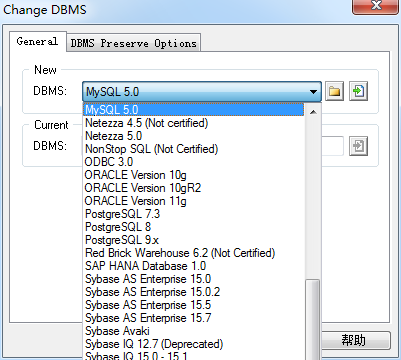Click the grayed icon beside Current DBMS
This screenshot has width=401, height=360.
[x=358, y=146]
